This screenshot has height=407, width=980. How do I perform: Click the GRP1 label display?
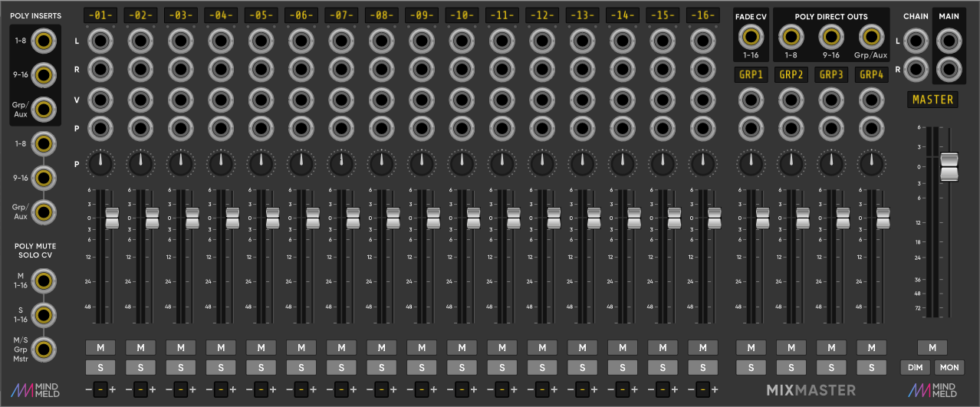750,74
